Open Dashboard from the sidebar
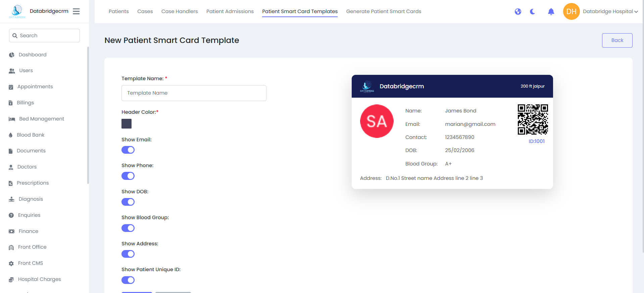Image resolution: width=644 pixels, height=293 pixels. click(x=33, y=55)
